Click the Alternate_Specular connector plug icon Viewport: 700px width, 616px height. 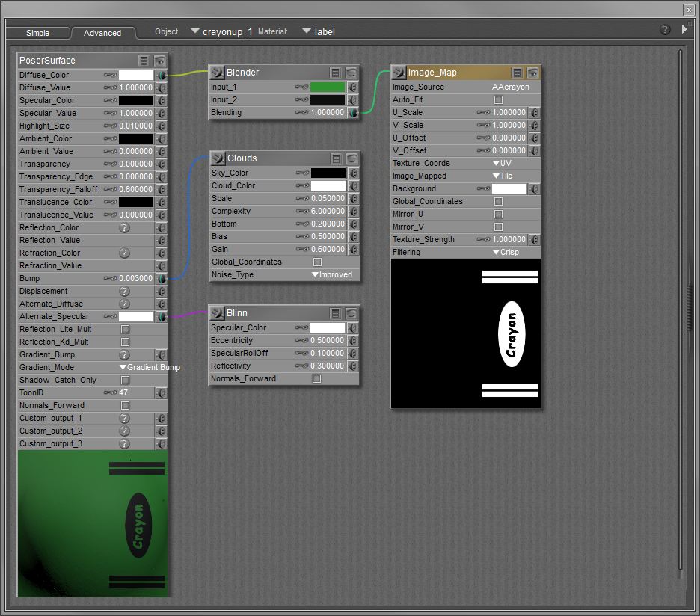161,317
